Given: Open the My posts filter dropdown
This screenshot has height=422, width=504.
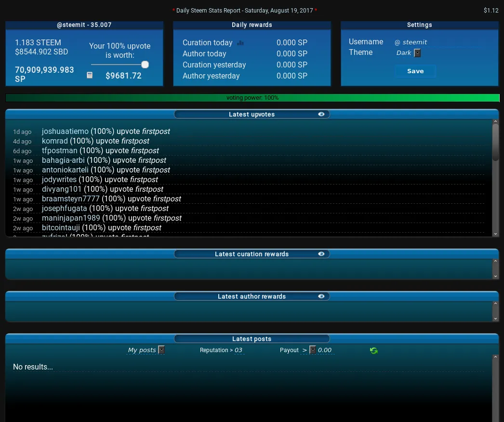Looking at the screenshot, I should click(x=162, y=350).
